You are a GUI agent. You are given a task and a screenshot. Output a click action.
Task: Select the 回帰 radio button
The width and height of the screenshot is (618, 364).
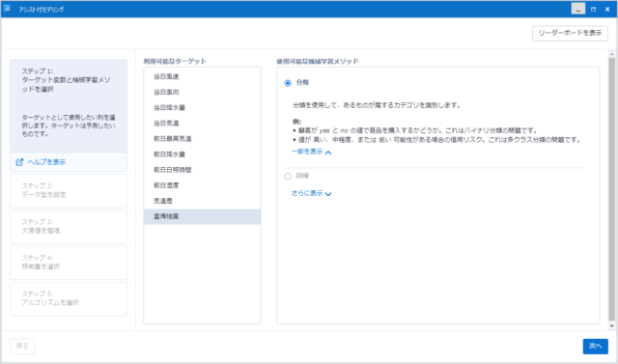click(288, 176)
